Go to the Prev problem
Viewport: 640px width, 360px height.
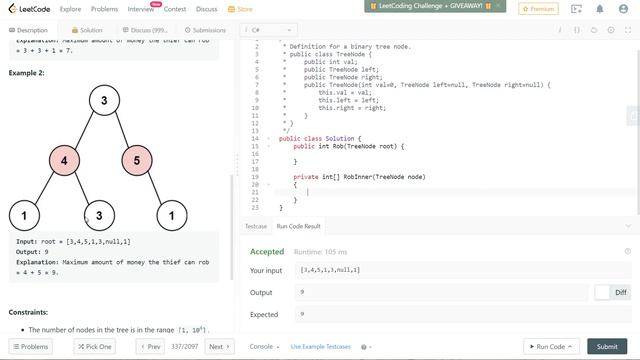pos(150,347)
